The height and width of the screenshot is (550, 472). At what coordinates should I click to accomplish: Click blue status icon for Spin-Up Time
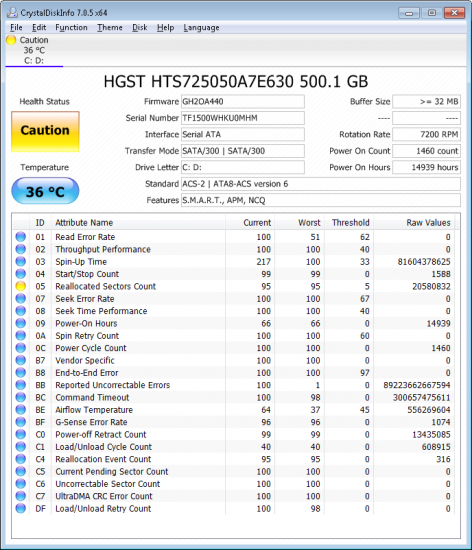(x=21, y=261)
